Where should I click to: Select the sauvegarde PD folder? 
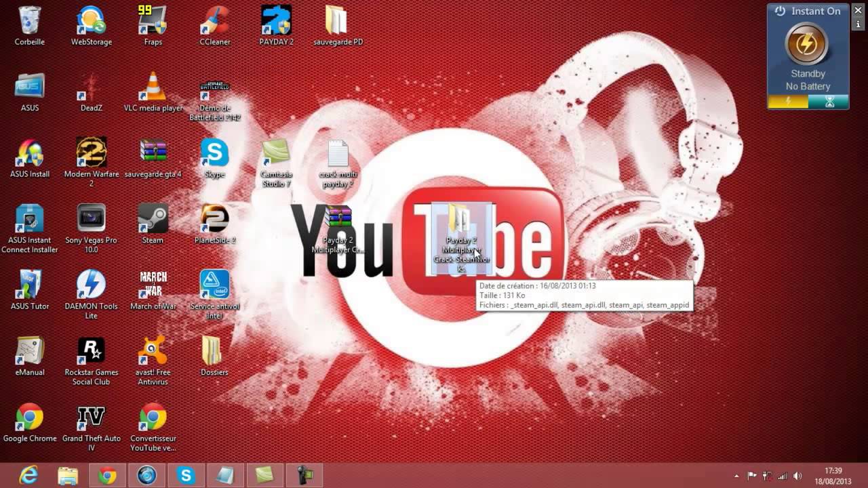point(338,26)
